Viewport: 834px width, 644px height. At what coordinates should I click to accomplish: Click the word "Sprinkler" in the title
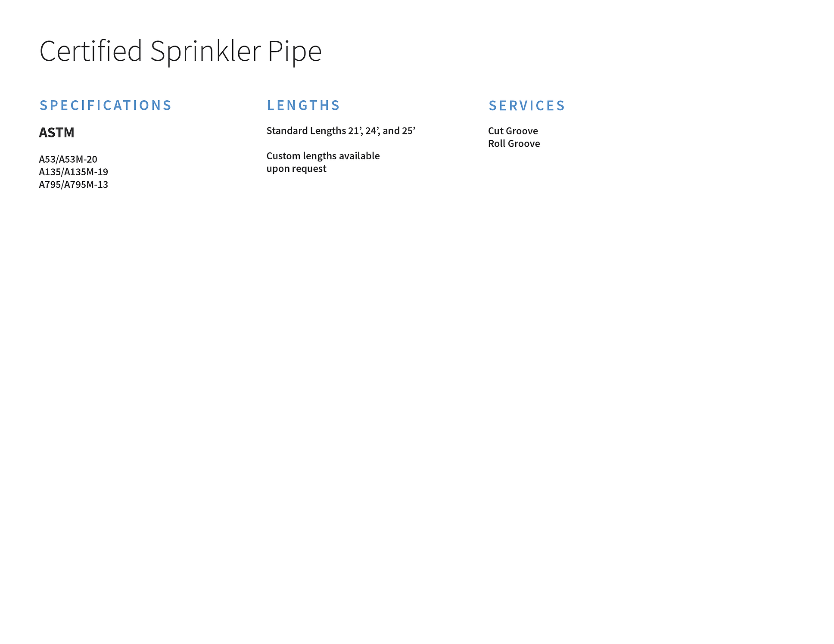pyautogui.click(x=205, y=51)
